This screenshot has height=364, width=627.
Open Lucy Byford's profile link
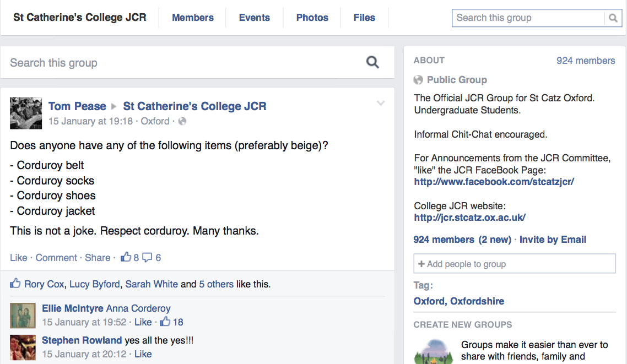click(x=95, y=284)
